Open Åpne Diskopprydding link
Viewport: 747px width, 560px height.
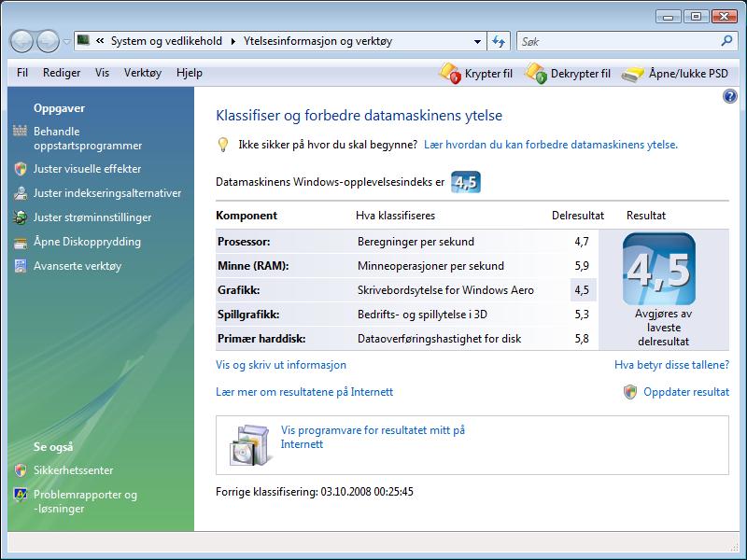(87, 242)
